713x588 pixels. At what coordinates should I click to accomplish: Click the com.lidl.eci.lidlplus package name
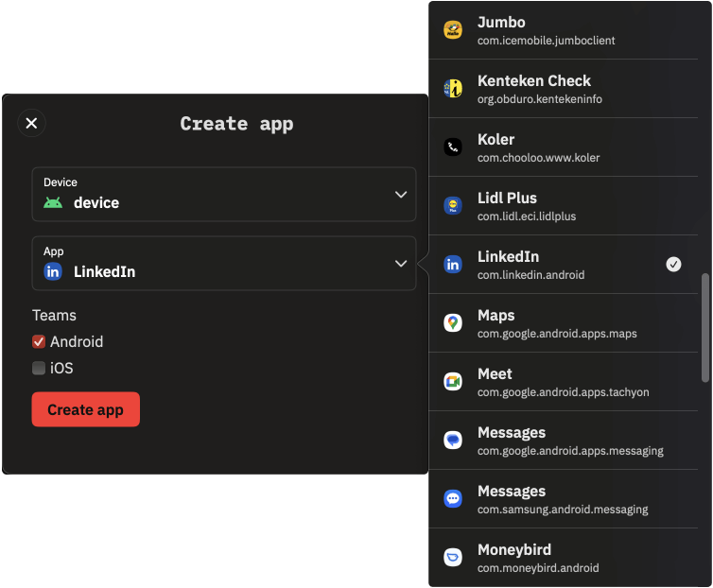(527, 216)
